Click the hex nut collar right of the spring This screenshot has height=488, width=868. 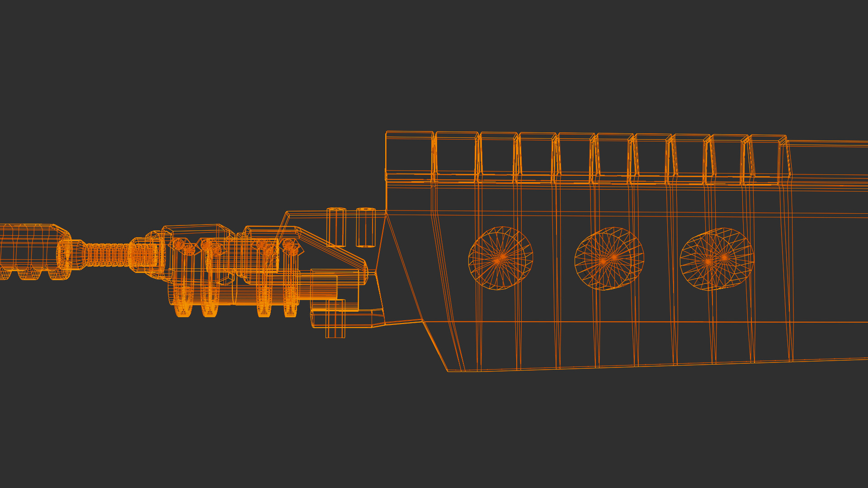pos(144,255)
